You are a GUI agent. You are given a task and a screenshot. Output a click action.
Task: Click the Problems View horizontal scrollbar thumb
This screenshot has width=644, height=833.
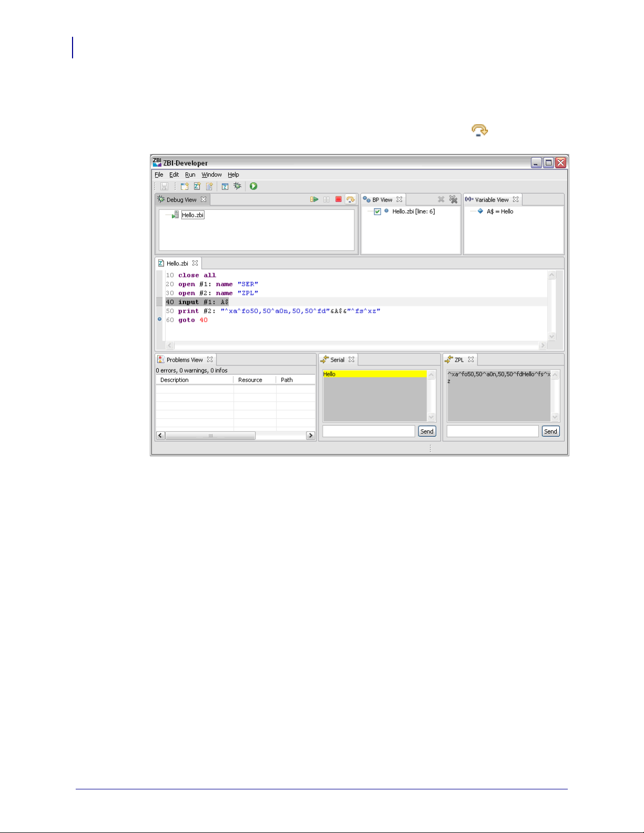click(x=210, y=436)
